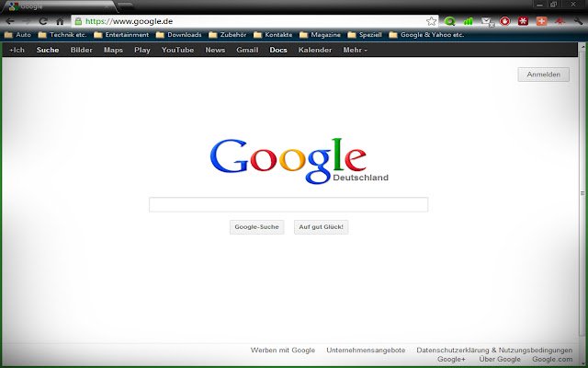Screen dimensions: 588x368
Task: Click the orange plus extension icon
Action: pos(541,21)
